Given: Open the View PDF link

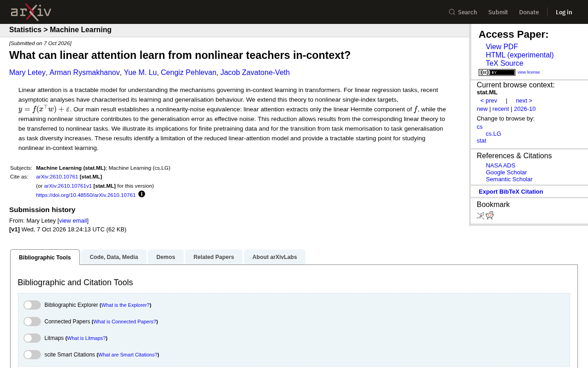Looking at the screenshot, I should (502, 47).
